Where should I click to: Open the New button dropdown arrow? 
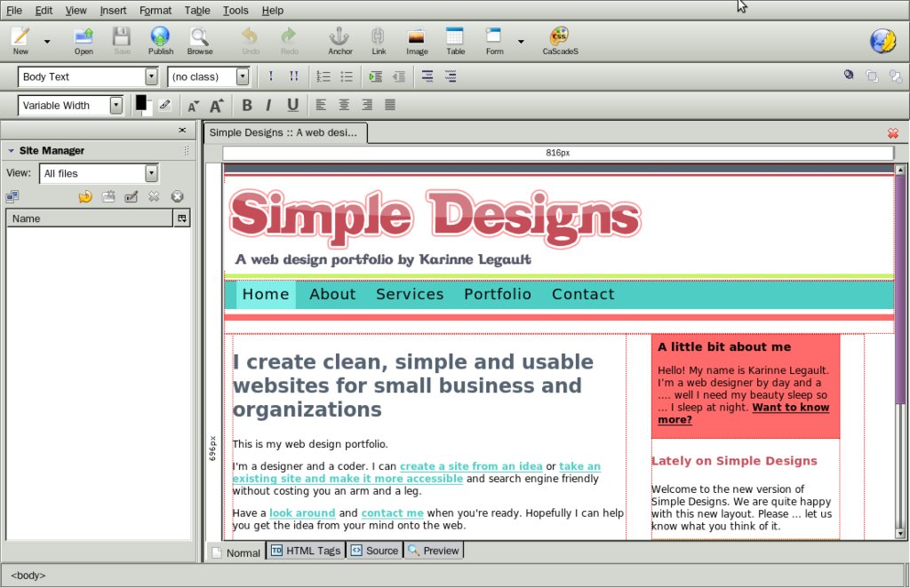point(47,41)
